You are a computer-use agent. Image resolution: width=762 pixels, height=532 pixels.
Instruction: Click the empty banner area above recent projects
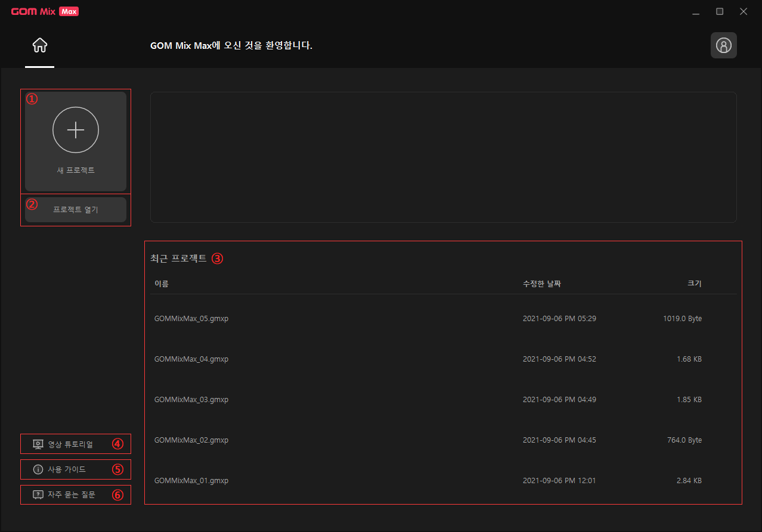click(443, 157)
